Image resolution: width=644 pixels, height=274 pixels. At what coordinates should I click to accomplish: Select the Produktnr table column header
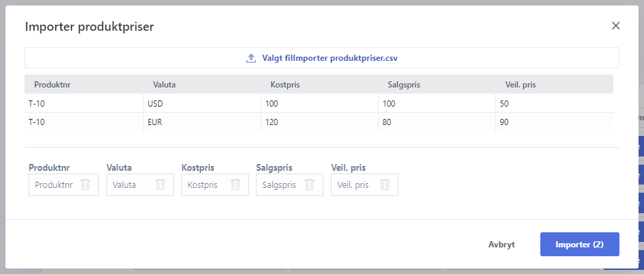(x=53, y=85)
